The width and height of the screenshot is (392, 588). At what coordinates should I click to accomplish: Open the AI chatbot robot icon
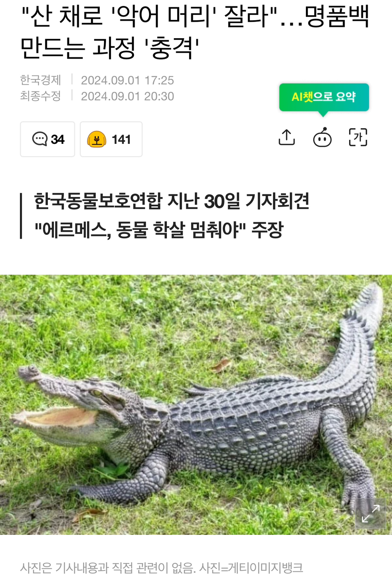point(322,137)
